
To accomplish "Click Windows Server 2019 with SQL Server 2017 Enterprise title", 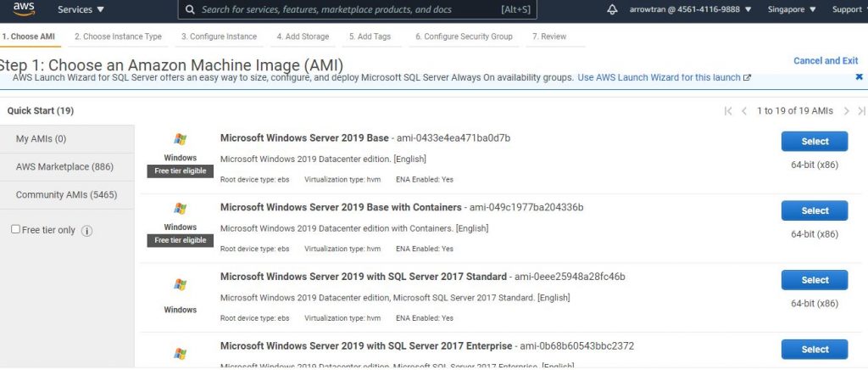I will 366,345.
